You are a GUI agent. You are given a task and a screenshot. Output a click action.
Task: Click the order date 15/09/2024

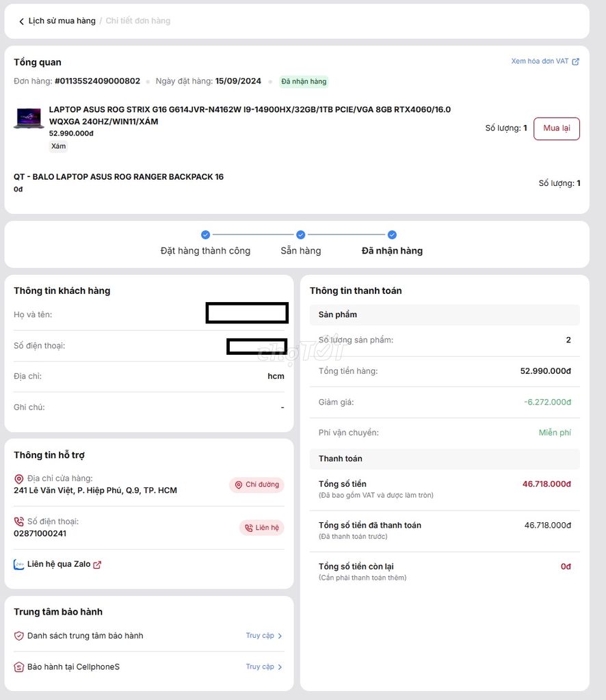(x=238, y=81)
